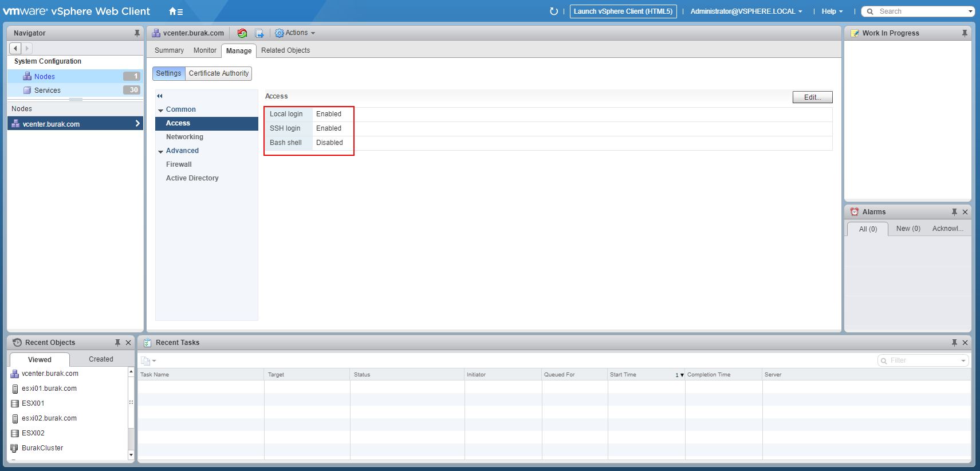Collapse the Common section
The width and height of the screenshot is (980, 471).
pyautogui.click(x=161, y=110)
